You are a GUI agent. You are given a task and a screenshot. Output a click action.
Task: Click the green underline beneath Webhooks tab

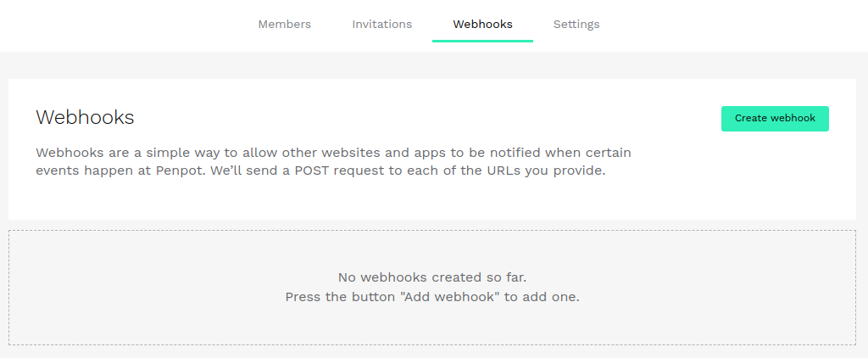click(482, 41)
